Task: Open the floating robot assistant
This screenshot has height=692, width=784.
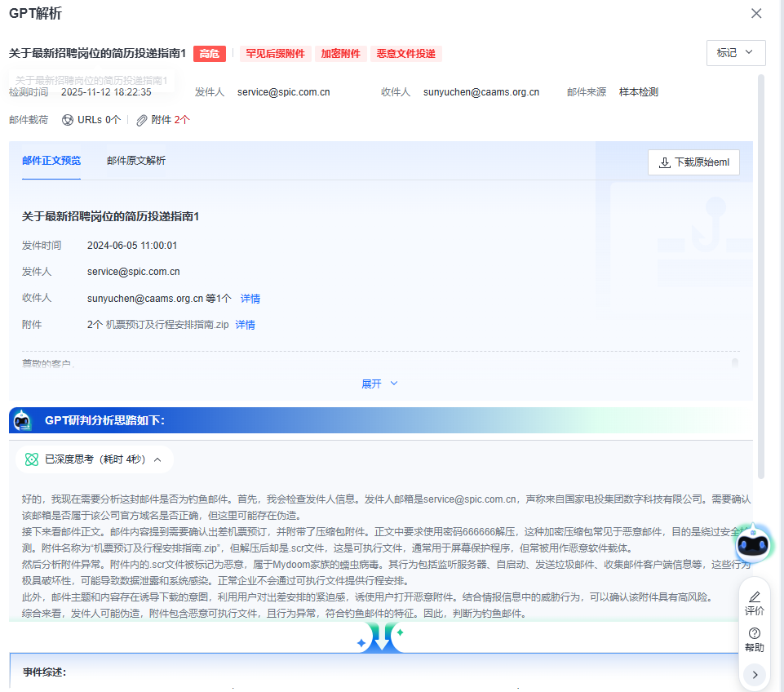Action: point(754,540)
